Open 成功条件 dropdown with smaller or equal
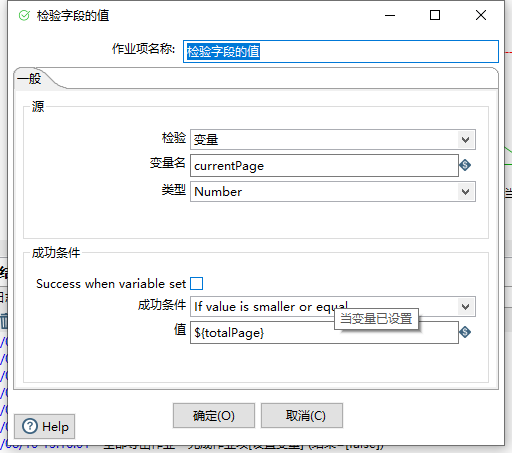The image size is (512, 453). pos(333,307)
